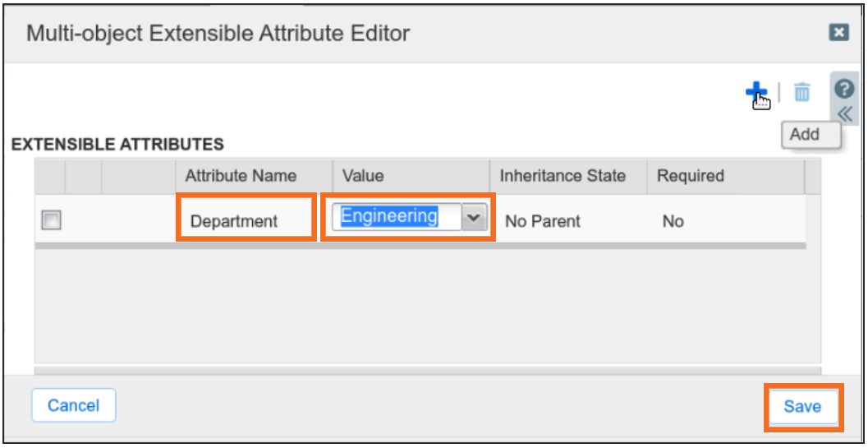Screen dimensions: 868x448
Task: Click the Required cell showing No
Action: coord(673,221)
